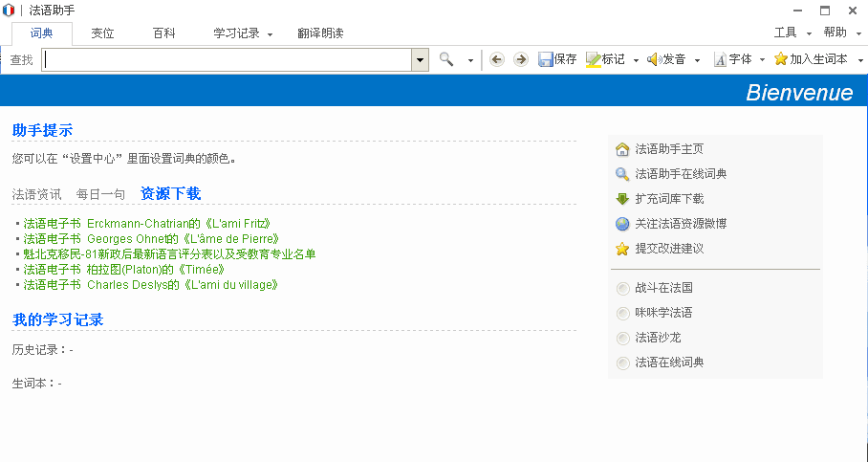Click the forward navigation arrow icon

521,59
